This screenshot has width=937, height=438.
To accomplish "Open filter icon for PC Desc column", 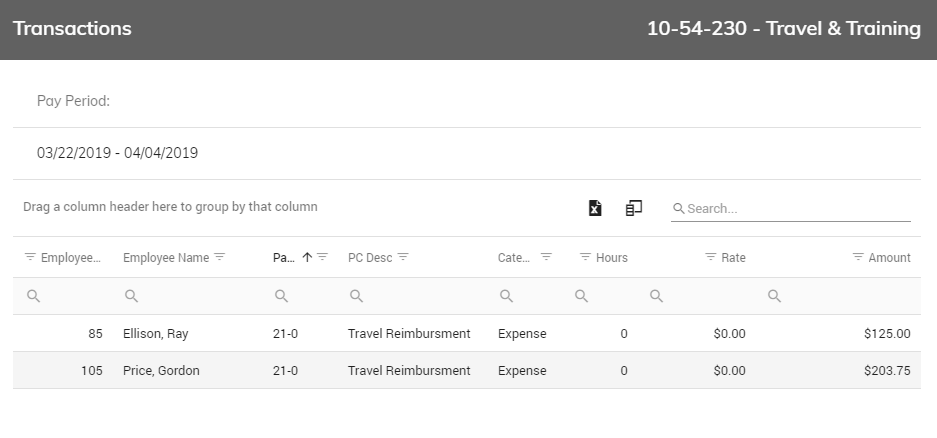I will point(403,257).
